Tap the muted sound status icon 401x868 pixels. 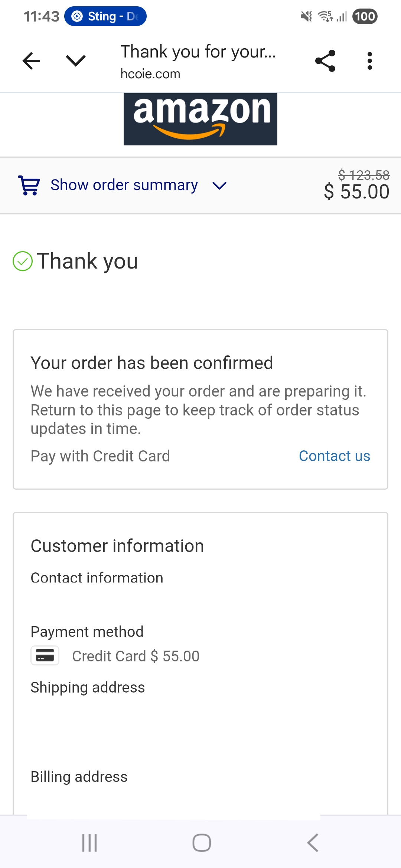coord(306,16)
